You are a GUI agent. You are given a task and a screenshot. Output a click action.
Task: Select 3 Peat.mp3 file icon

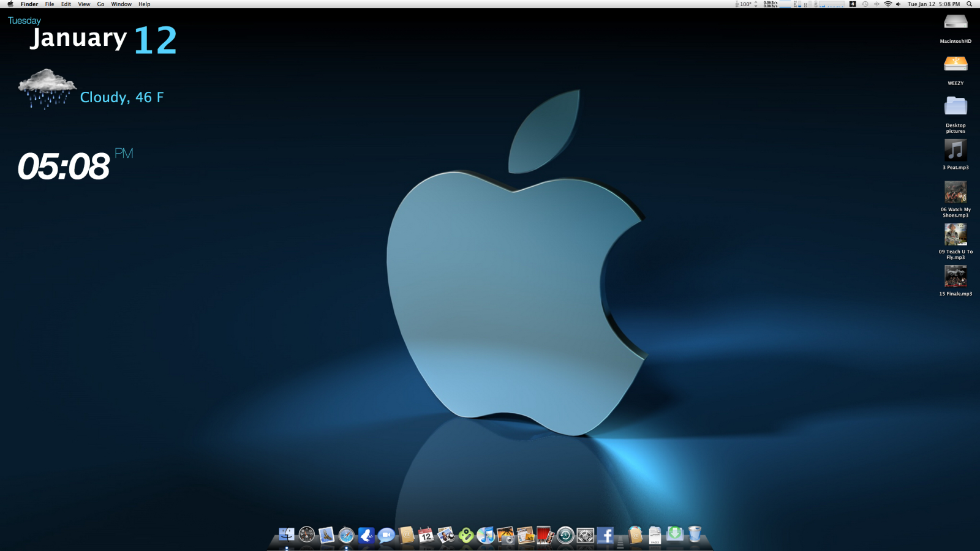click(x=956, y=150)
